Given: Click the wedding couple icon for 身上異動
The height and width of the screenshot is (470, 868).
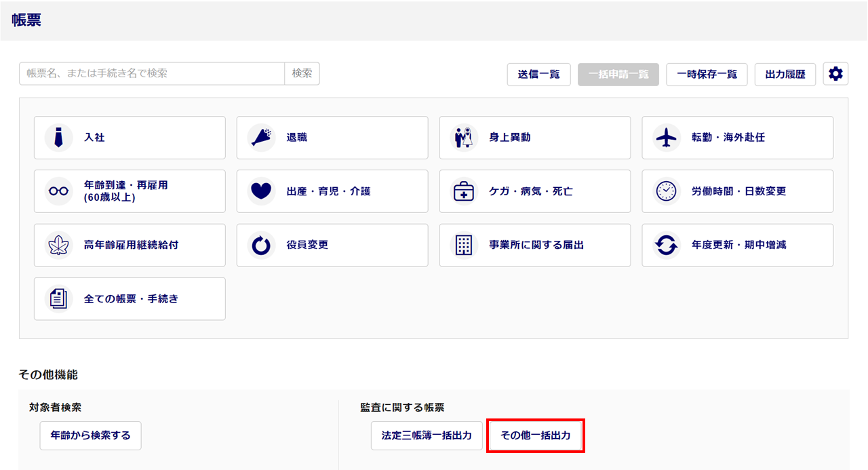Looking at the screenshot, I should [464, 138].
